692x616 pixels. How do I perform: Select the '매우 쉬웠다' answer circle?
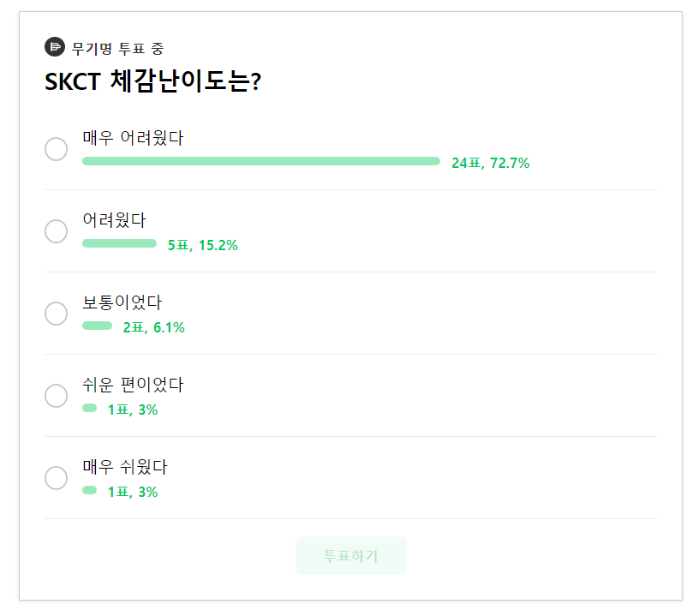coord(56,477)
